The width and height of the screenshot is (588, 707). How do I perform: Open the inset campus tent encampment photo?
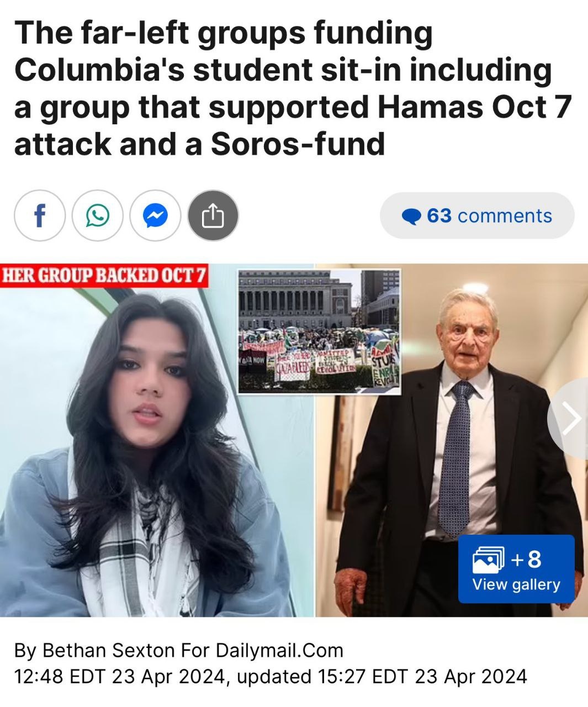tap(319, 332)
